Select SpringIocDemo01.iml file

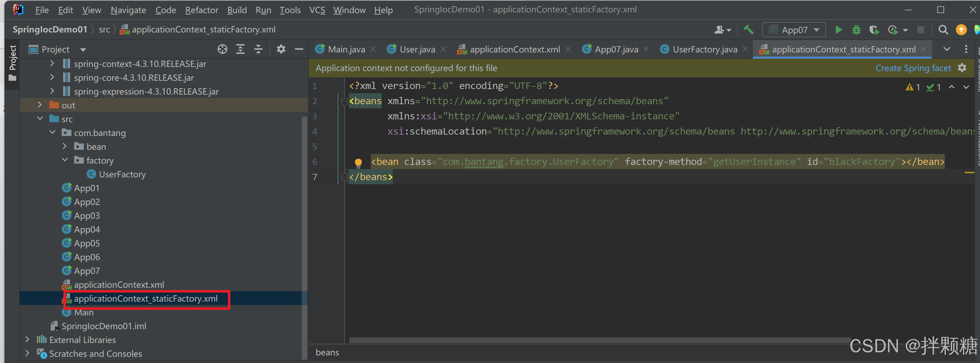104,326
